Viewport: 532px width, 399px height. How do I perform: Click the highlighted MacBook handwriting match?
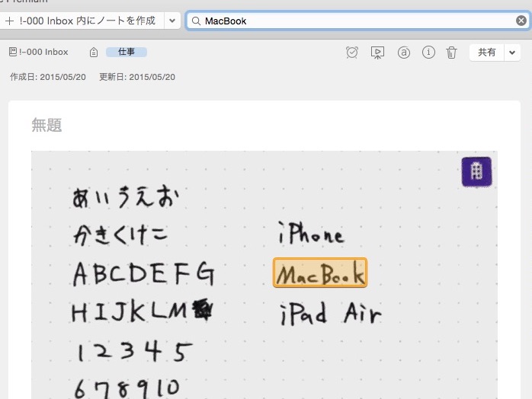320,273
